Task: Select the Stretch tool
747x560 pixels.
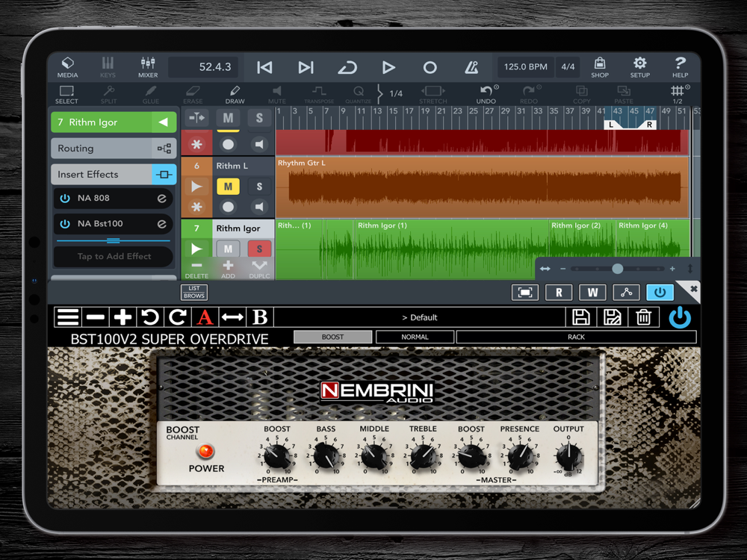Action: [x=433, y=94]
